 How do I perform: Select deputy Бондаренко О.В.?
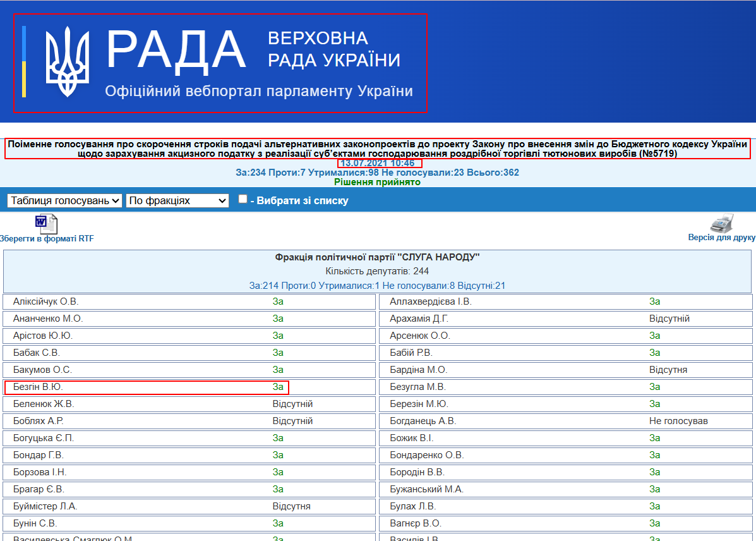pyautogui.click(x=427, y=455)
